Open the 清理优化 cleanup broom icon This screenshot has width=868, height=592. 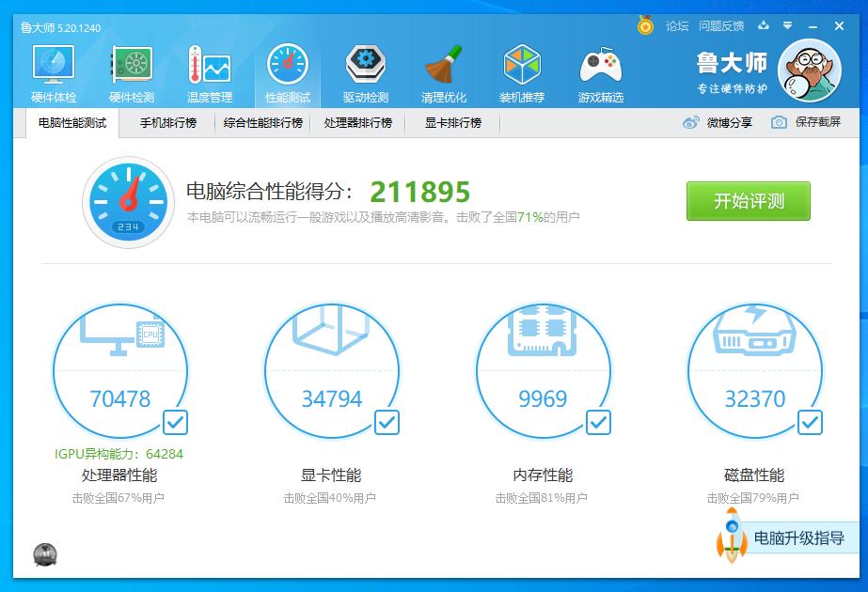click(444, 74)
